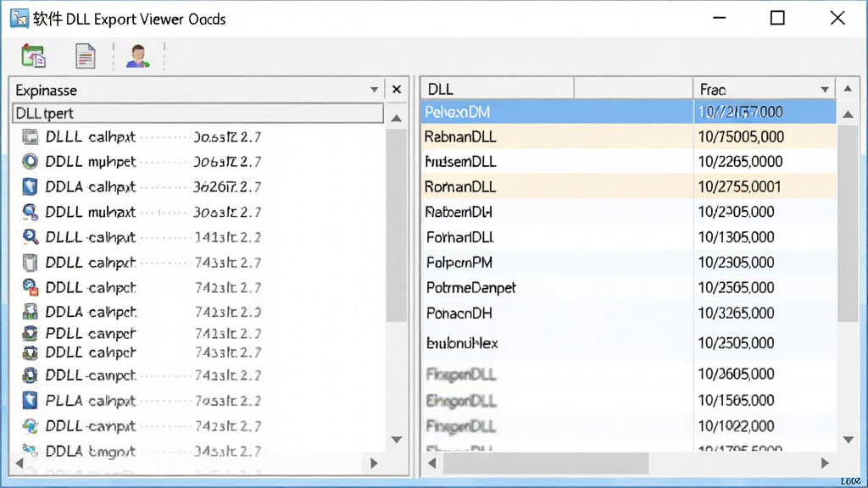Click left panel horizontal scroll left arrow
The image size is (868, 488).
click(x=19, y=463)
